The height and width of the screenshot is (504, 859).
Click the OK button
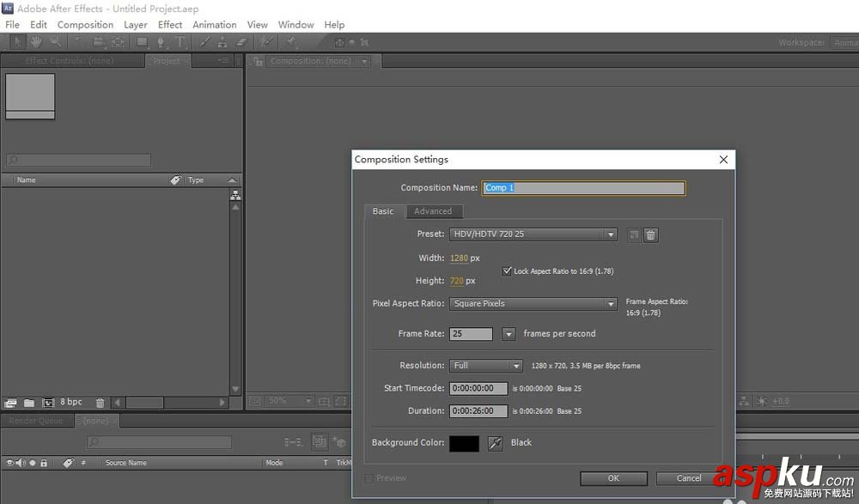pyautogui.click(x=613, y=478)
